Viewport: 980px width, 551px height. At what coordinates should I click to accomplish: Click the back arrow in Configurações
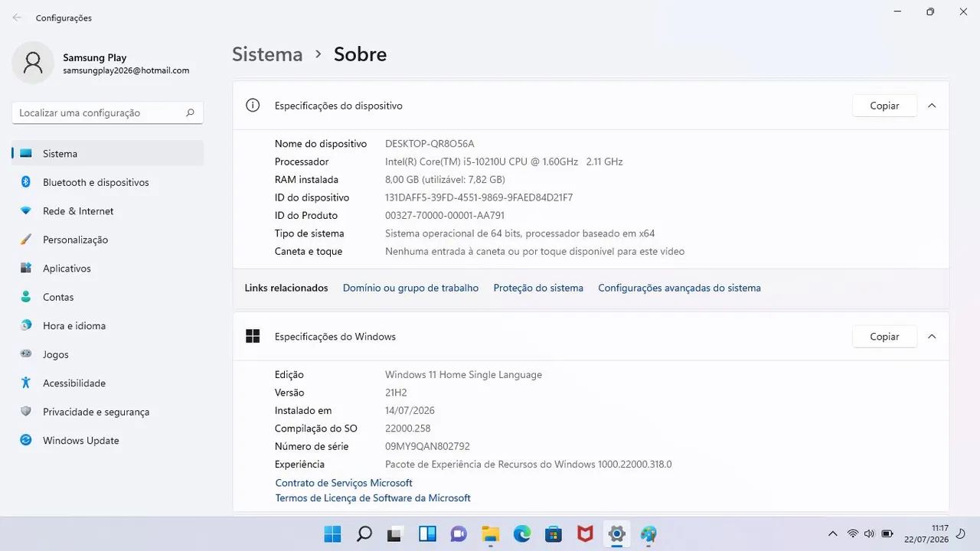click(17, 18)
